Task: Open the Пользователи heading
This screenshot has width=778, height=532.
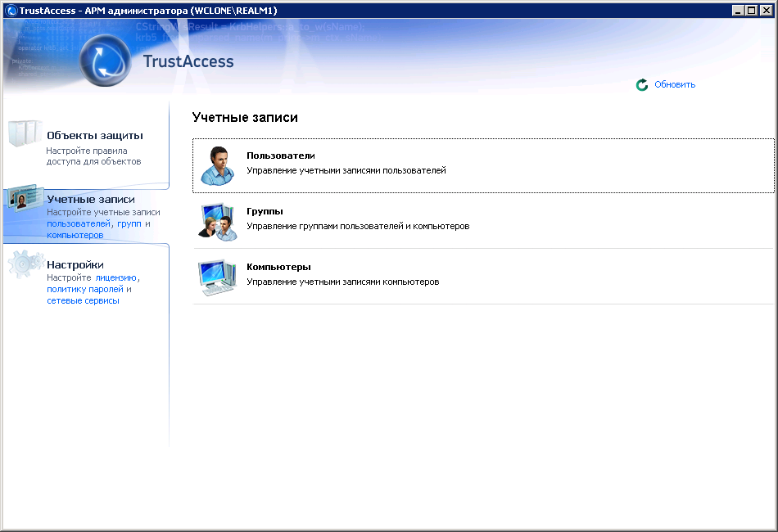Action: click(x=281, y=156)
